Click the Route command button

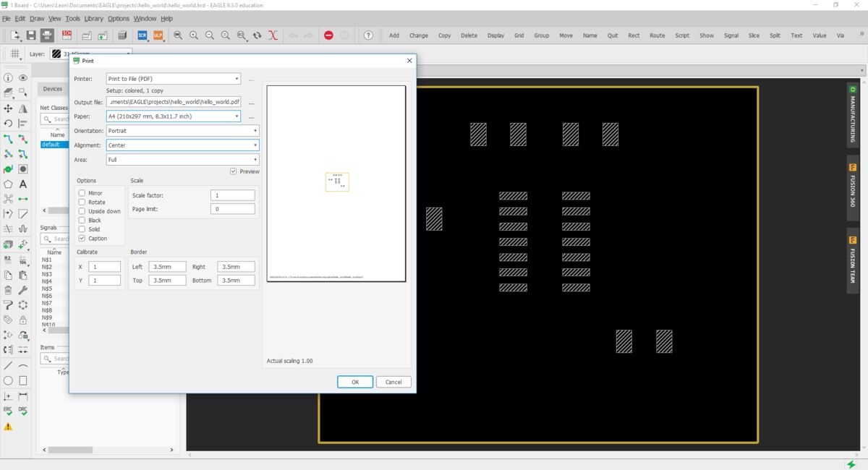(x=657, y=35)
